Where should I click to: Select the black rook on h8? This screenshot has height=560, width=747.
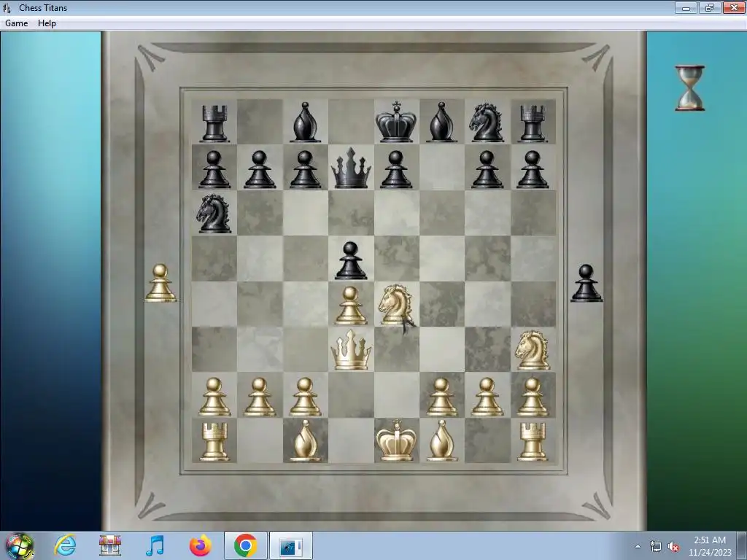tap(532, 124)
